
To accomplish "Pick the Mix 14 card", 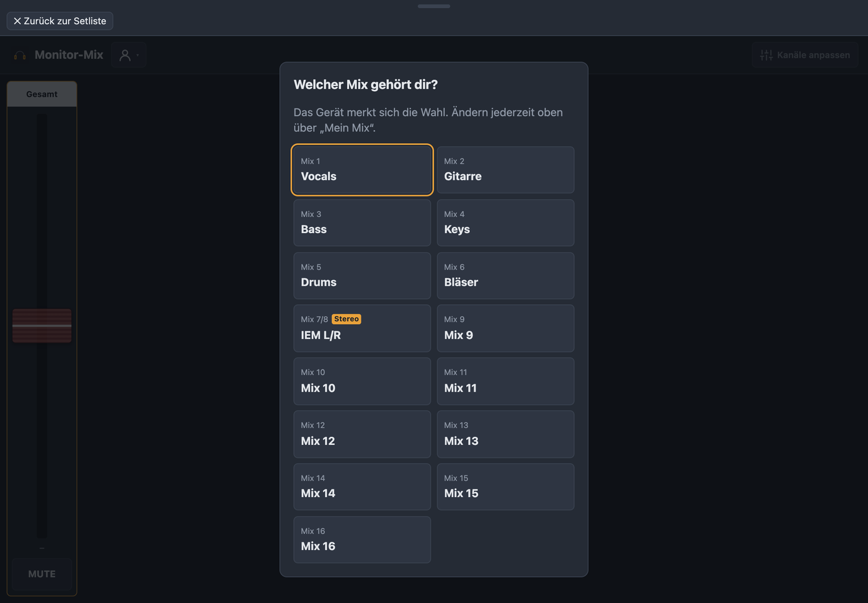I will coord(362,487).
